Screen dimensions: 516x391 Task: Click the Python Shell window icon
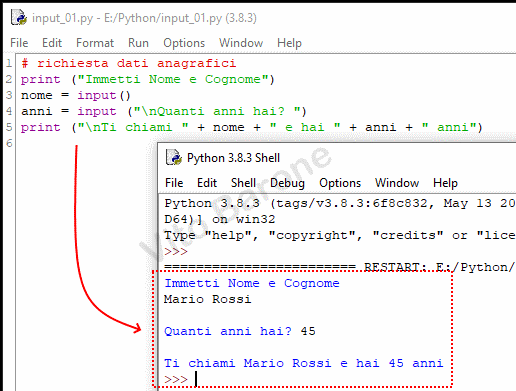[x=174, y=157]
